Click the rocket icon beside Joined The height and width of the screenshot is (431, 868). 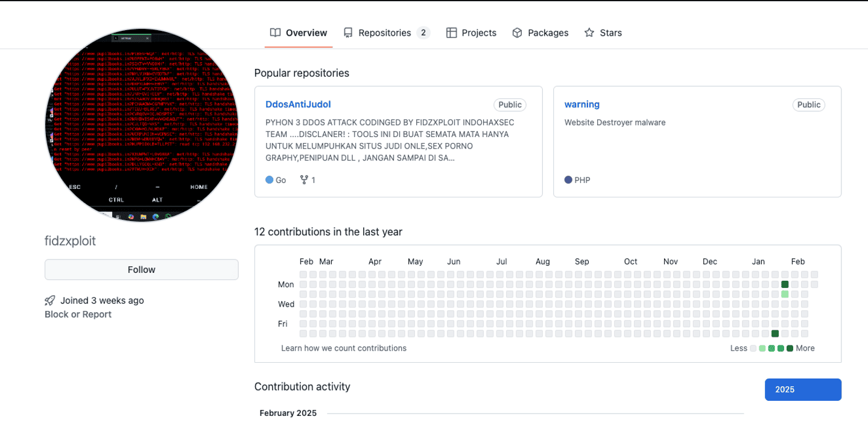50,300
